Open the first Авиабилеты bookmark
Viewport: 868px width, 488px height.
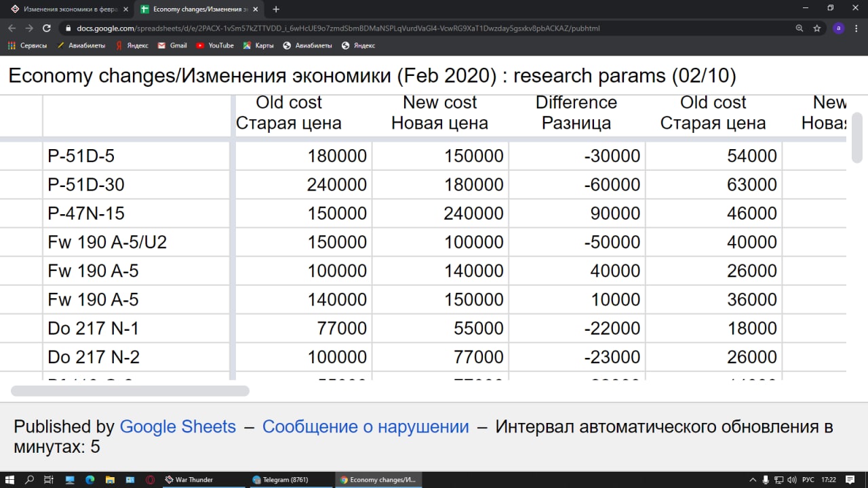click(81, 45)
